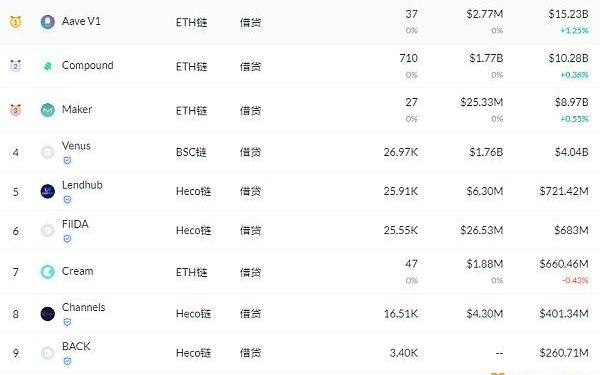Viewport: 600px width, 375px height.
Task: Click the gold rank 1 medal icon
Action: pos(15,21)
